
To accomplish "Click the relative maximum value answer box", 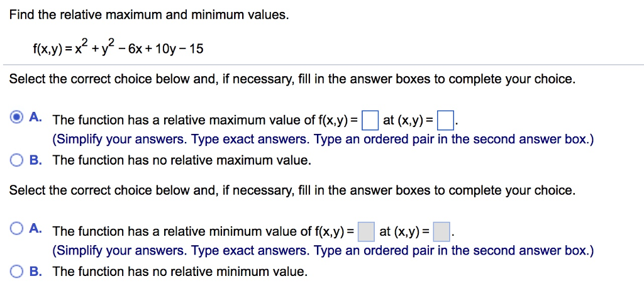I will pos(370,121).
